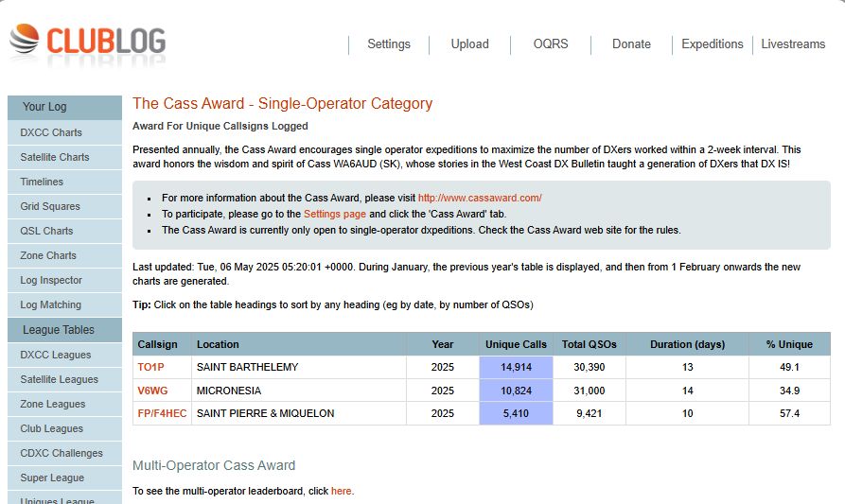Open the Settings menu item
Viewport: 845px width, 504px height.
388,44
